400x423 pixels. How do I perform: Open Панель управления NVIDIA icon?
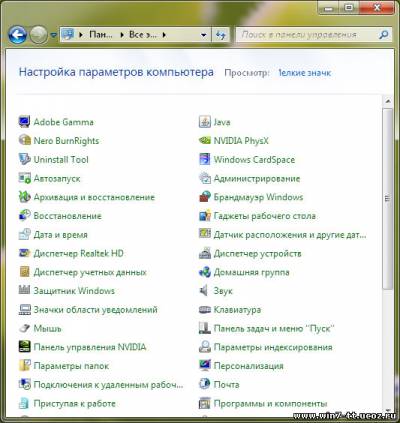coord(24,347)
